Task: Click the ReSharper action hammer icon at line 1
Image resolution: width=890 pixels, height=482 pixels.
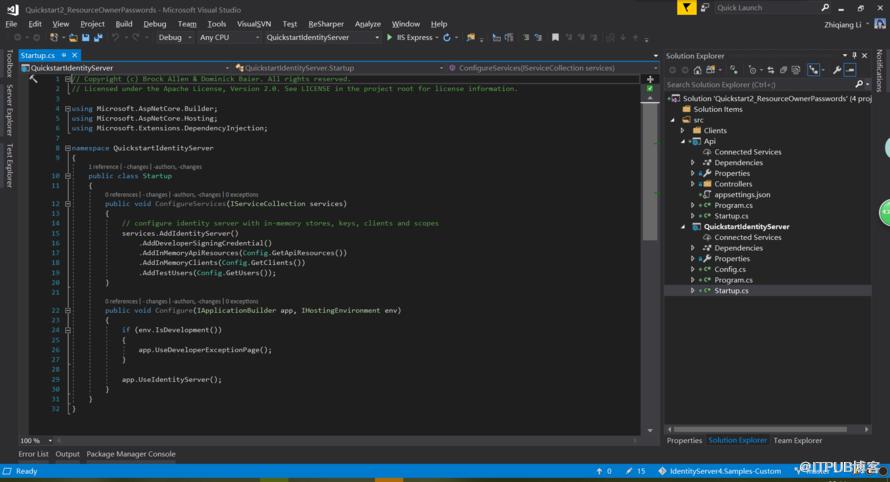Action: click(33, 79)
